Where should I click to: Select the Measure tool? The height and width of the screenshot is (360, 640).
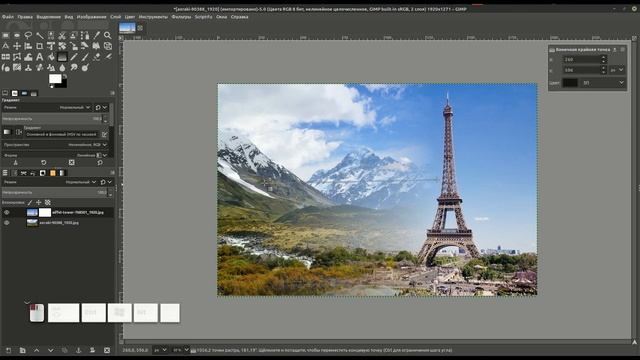[6, 46]
